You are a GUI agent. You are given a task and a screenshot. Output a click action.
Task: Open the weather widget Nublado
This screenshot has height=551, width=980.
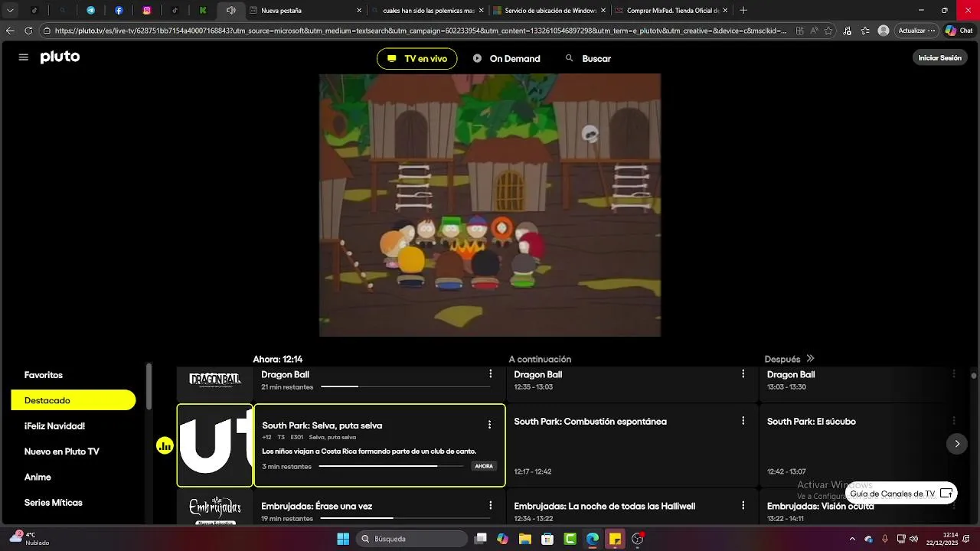[x=30, y=539]
